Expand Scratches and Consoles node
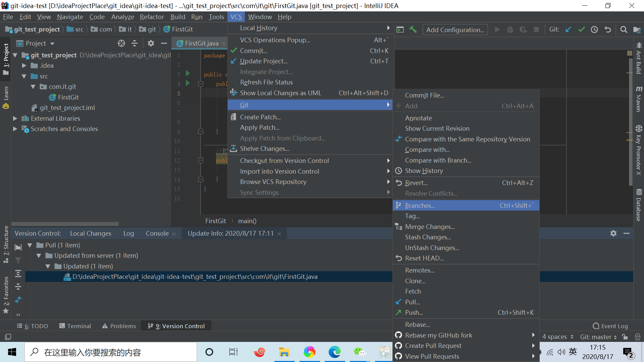The width and height of the screenshot is (644, 362). 15,129
